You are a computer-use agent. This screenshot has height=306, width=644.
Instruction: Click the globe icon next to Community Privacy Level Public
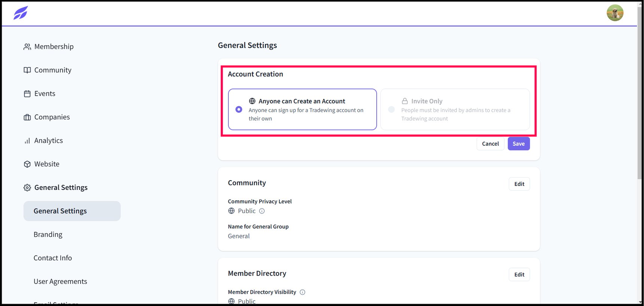231,211
